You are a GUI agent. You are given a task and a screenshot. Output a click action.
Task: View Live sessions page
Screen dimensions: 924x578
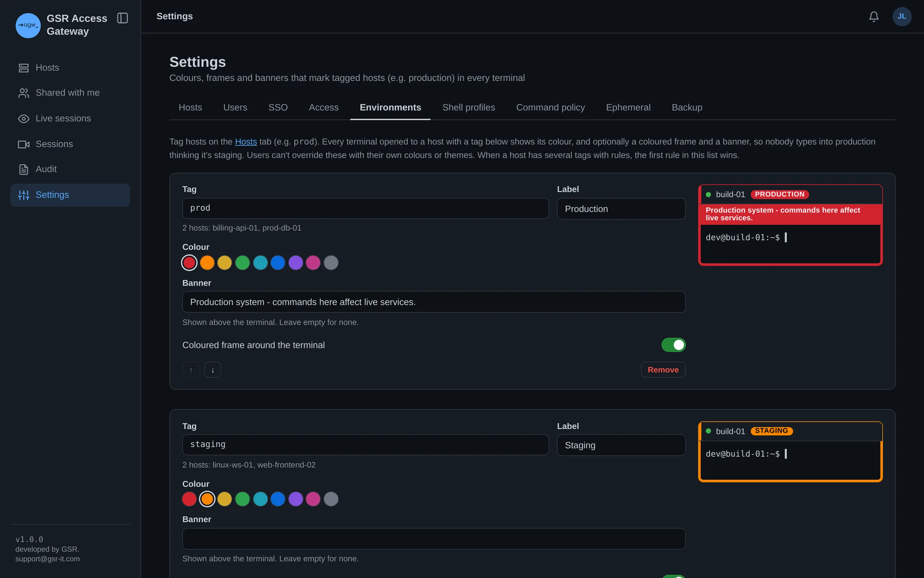70,118
